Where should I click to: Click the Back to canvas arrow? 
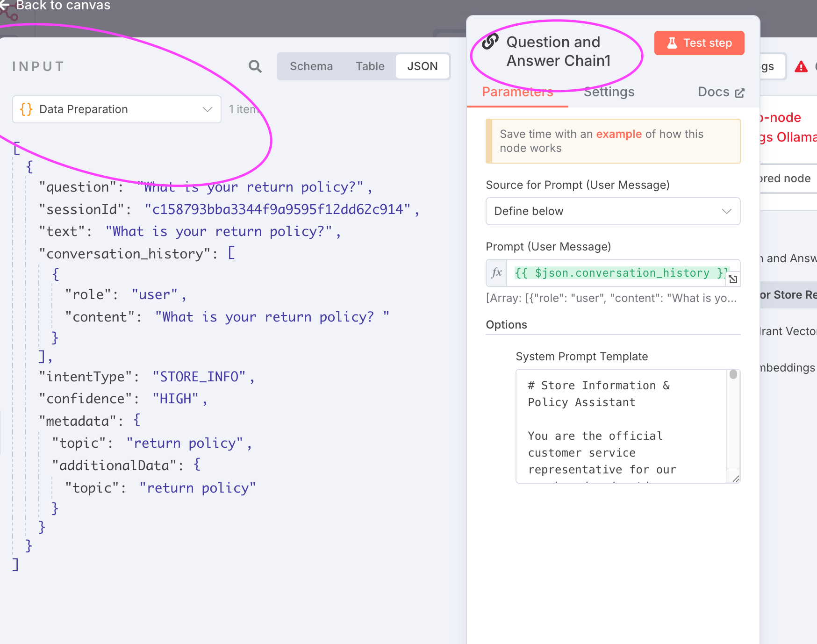[x=5, y=5]
